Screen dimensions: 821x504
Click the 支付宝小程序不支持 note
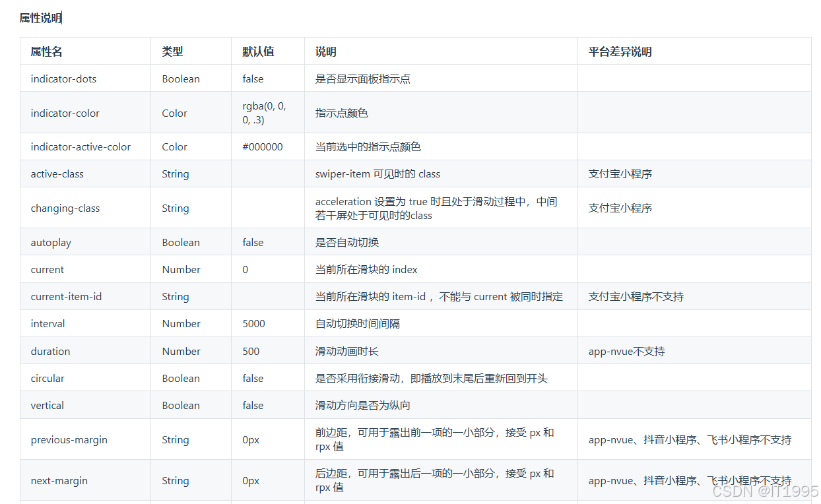coord(636,296)
